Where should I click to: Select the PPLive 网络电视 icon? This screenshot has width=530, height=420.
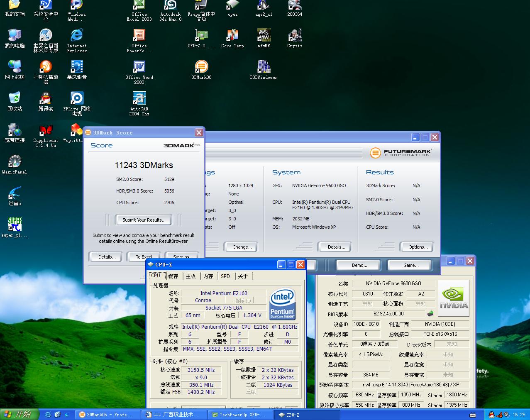pyautogui.click(x=77, y=104)
